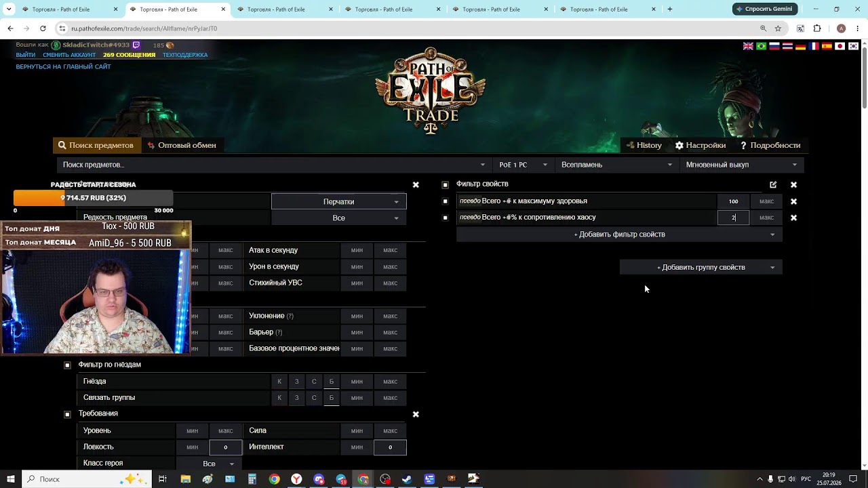Open the Перчатки item category dropdown
Screen dimensions: 868x488
[x=339, y=201]
